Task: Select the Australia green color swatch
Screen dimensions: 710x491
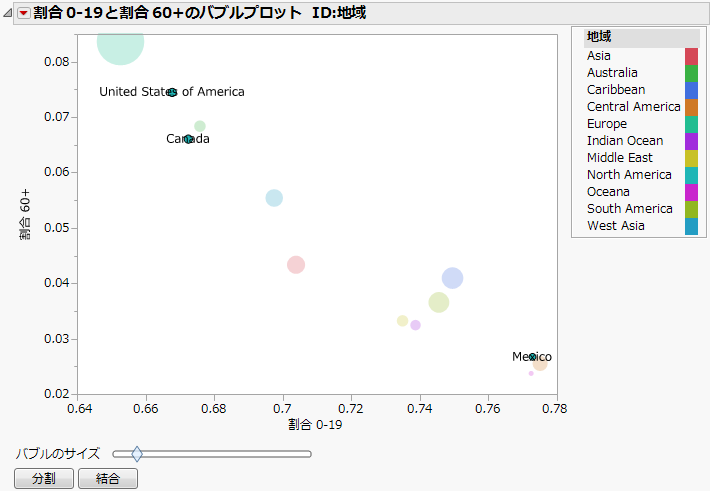Action: click(691, 73)
